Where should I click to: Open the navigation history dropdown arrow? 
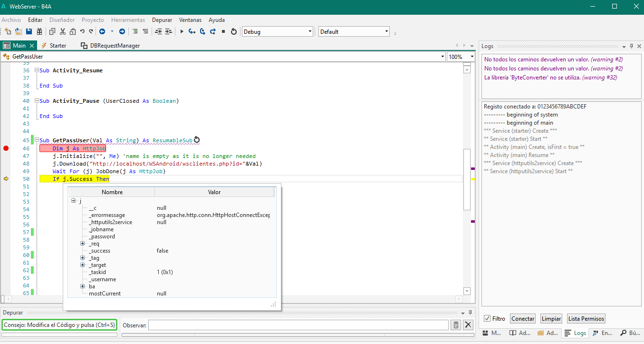click(x=112, y=31)
